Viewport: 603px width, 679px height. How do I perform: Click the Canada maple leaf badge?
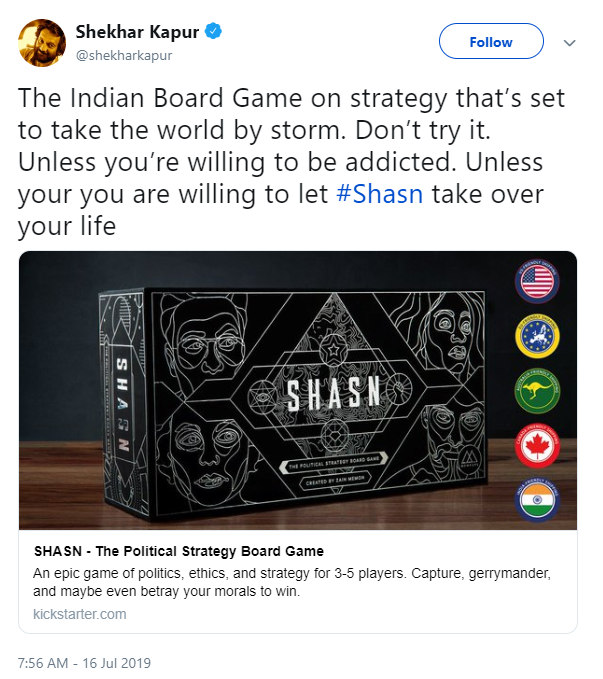click(x=537, y=446)
